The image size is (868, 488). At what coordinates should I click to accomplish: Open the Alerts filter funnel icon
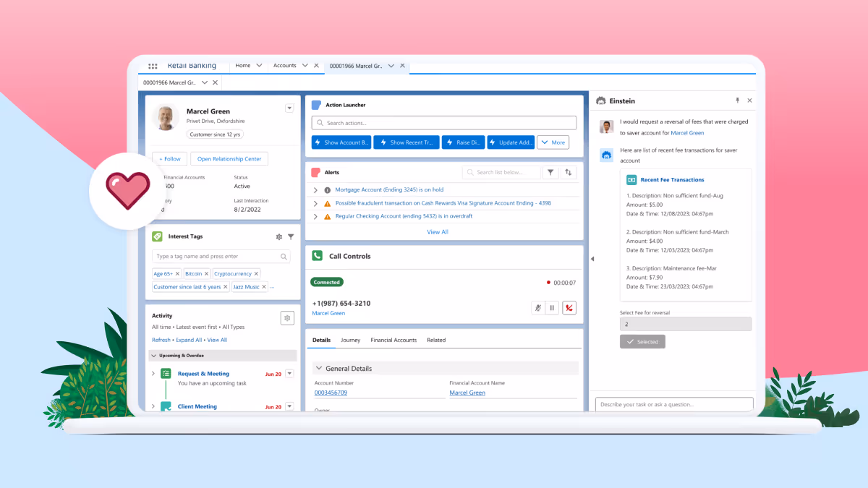click(550, 172)
